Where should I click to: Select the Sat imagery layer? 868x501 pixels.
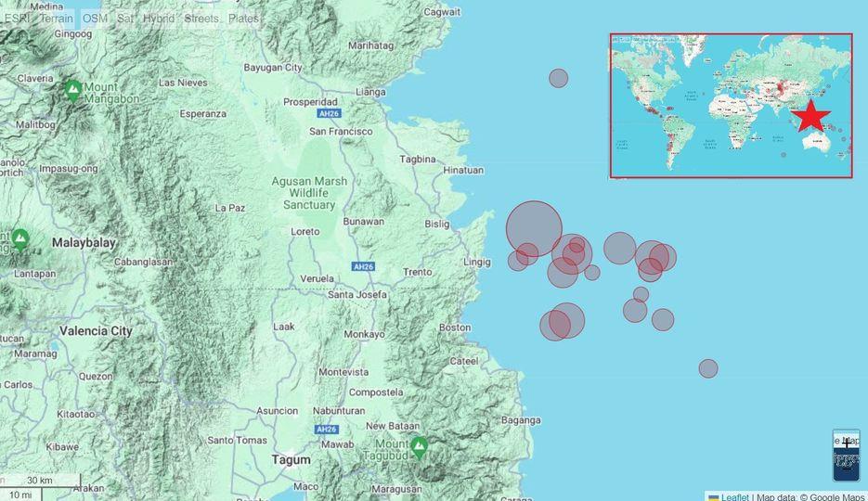pos(124,19)
